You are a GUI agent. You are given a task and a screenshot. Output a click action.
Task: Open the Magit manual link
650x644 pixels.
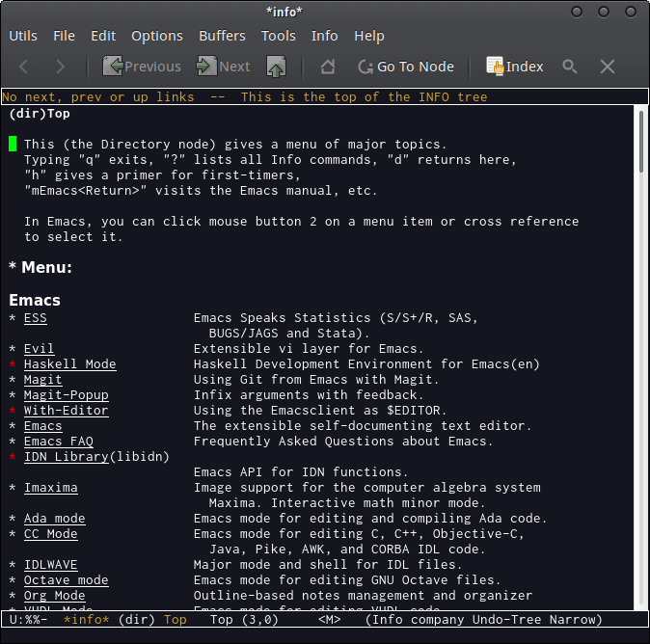(42, 380)
